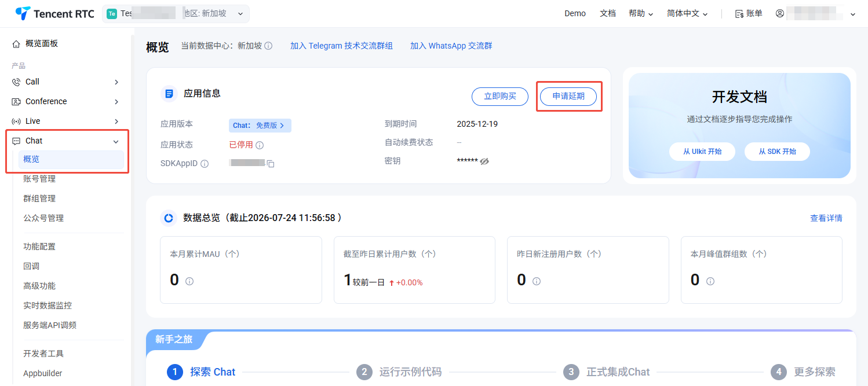Collapse the Chat submenu chevron

(x=116, y=141)
